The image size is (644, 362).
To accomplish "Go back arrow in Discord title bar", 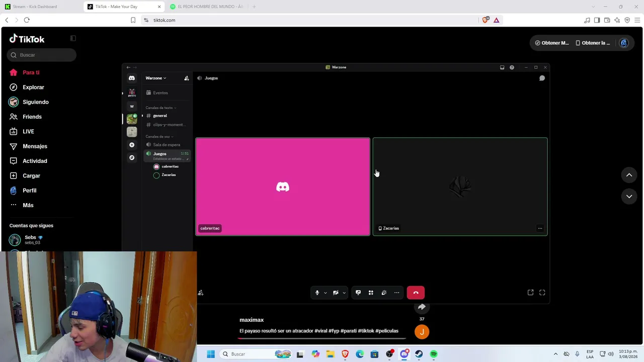I will pos(128,67).
